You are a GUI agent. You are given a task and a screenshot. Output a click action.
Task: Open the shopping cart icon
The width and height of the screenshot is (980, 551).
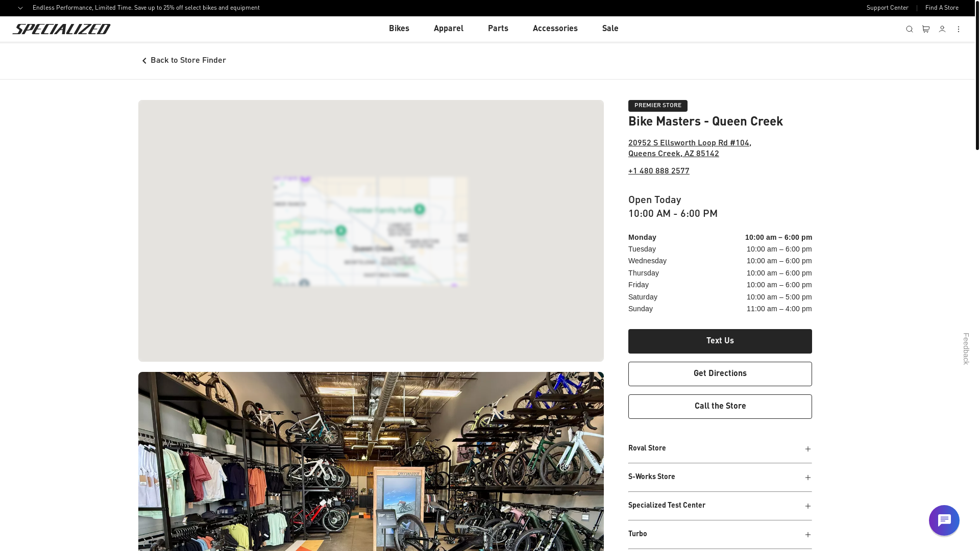click(926, 29)
